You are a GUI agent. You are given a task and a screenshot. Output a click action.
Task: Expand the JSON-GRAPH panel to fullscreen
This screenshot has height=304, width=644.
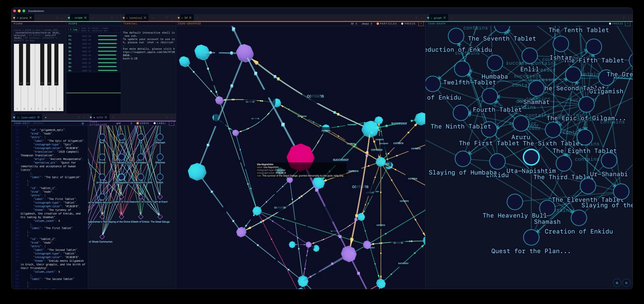point(628,24)
